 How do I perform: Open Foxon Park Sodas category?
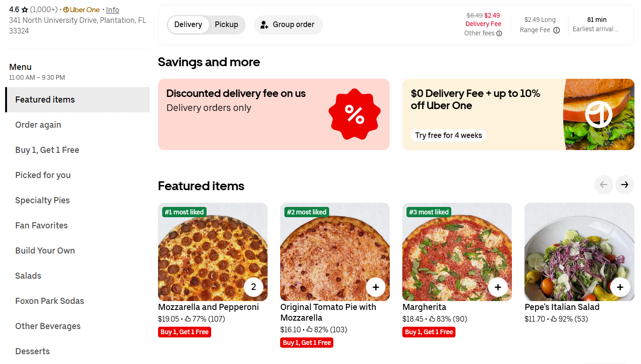click(49, 301)
